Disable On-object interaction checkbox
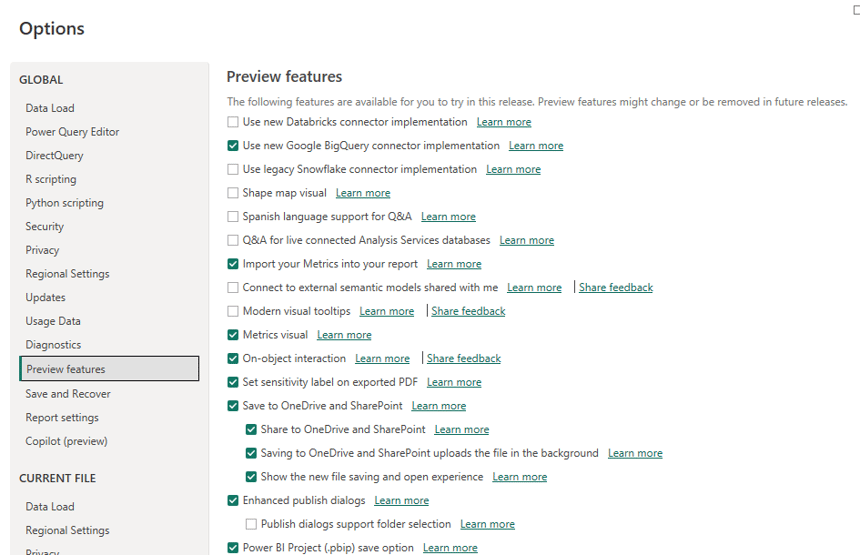860x555 pixels. [233, 358]
